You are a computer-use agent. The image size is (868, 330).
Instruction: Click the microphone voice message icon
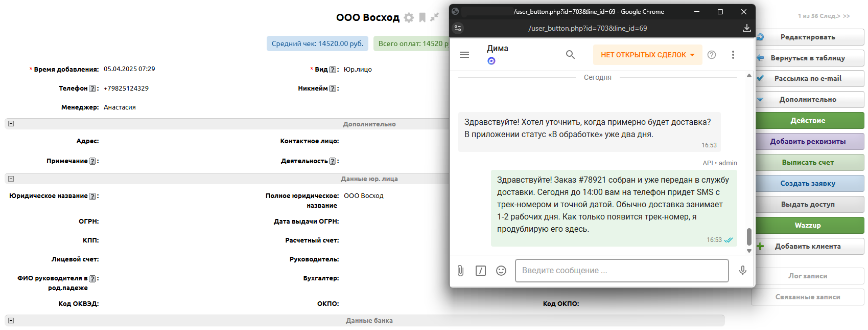coord(742,271)
